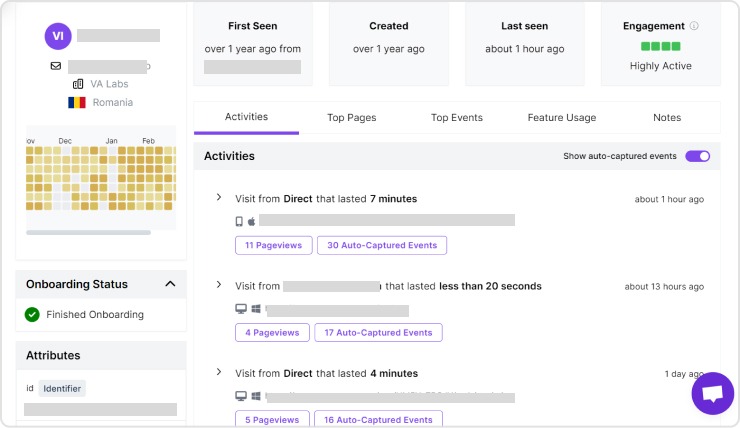Expand the visit lasting less than 20 seconds
This screenshot has width=740, height=428.
click(219, 285)
